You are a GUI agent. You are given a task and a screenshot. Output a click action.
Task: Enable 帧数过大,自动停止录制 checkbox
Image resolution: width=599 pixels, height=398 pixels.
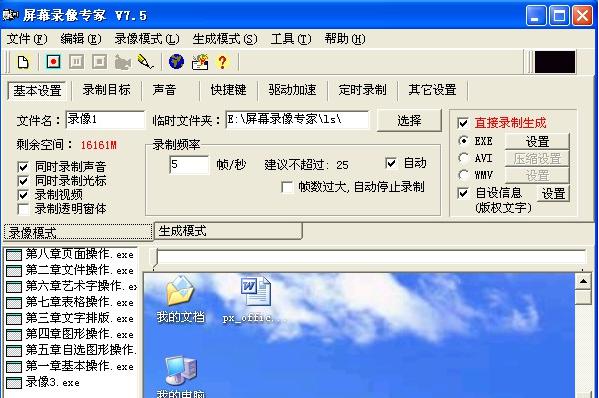[287, 187]
